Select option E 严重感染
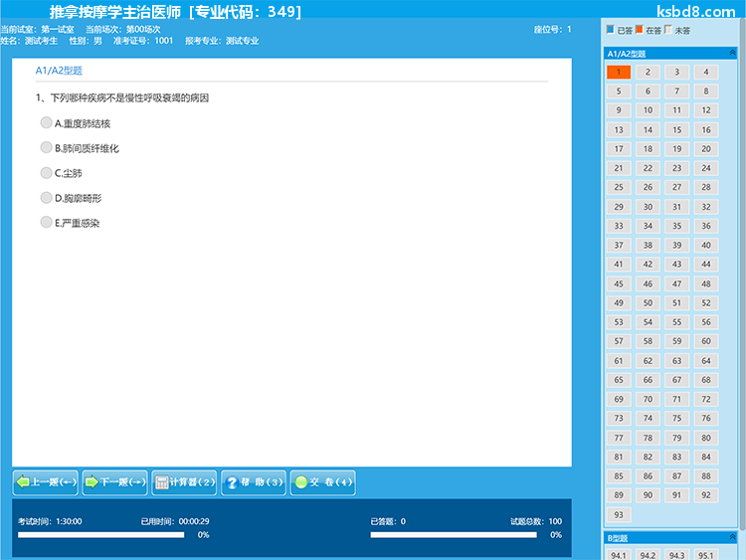746x560 pixels. pyautogui.click(x=46, y=222)
